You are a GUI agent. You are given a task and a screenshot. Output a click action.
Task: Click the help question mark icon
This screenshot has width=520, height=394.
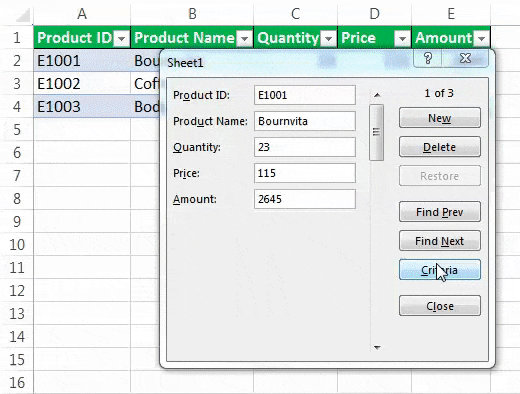tap(428, 58)
